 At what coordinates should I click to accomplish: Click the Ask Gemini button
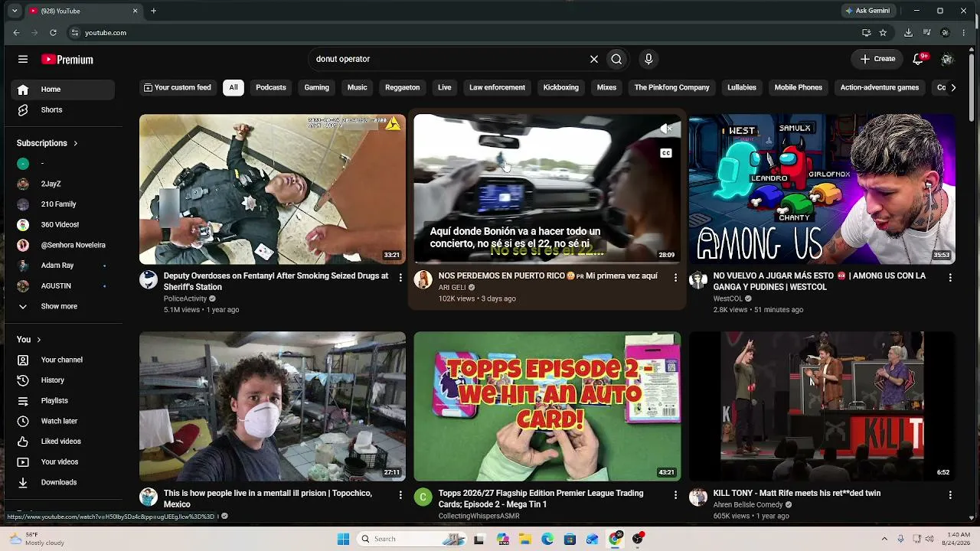867,11
